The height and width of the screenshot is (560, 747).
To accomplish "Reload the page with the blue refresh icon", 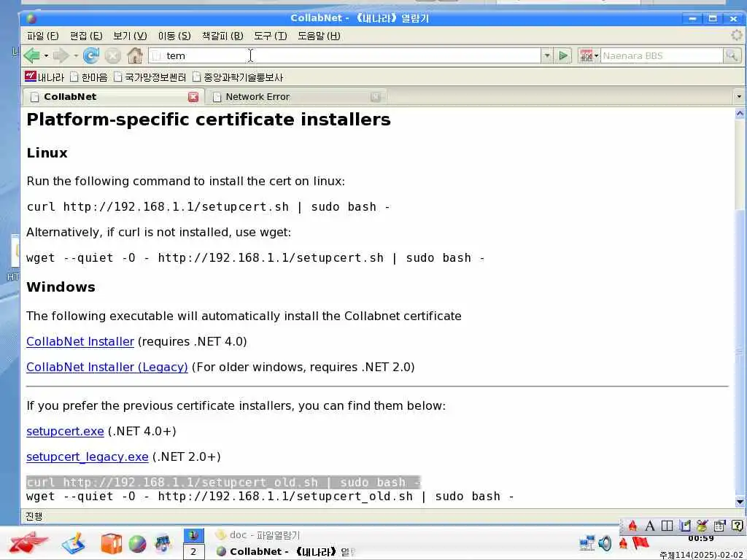I will 90,55.
